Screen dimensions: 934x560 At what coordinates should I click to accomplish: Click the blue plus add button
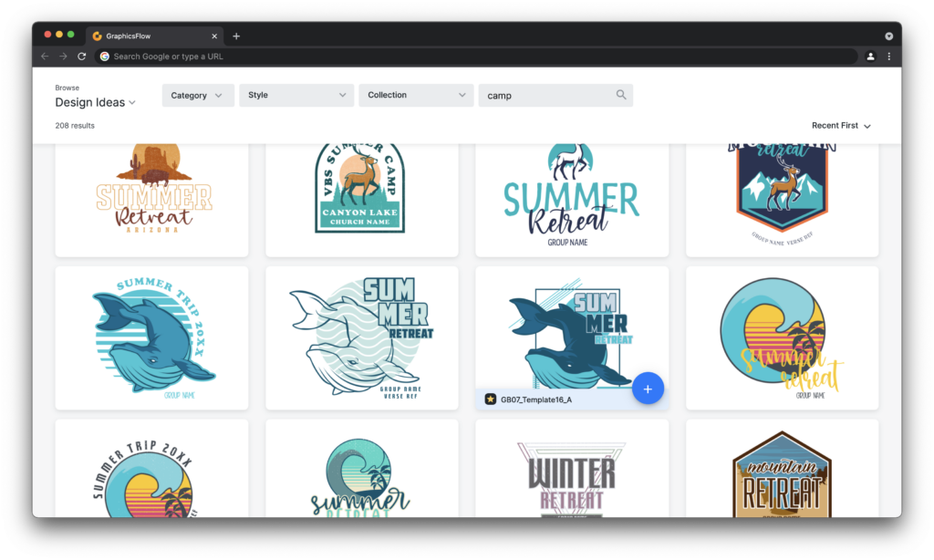coord(648,389)
